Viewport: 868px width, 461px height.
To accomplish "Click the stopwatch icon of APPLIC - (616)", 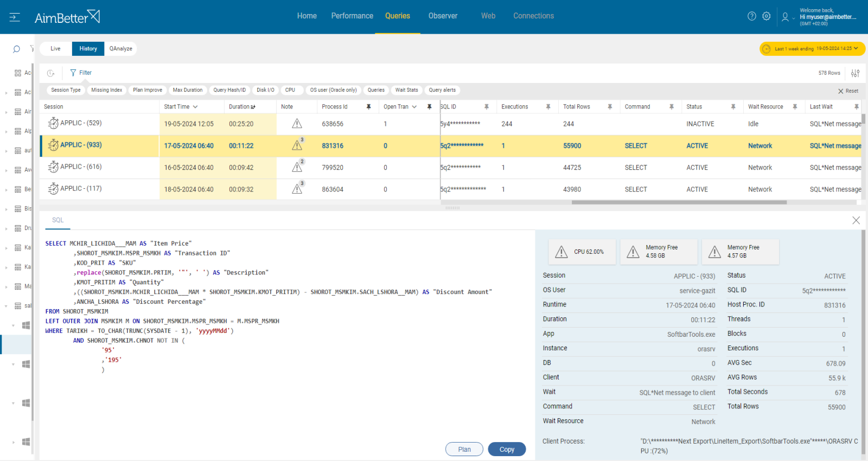I will tap(53, 167).
